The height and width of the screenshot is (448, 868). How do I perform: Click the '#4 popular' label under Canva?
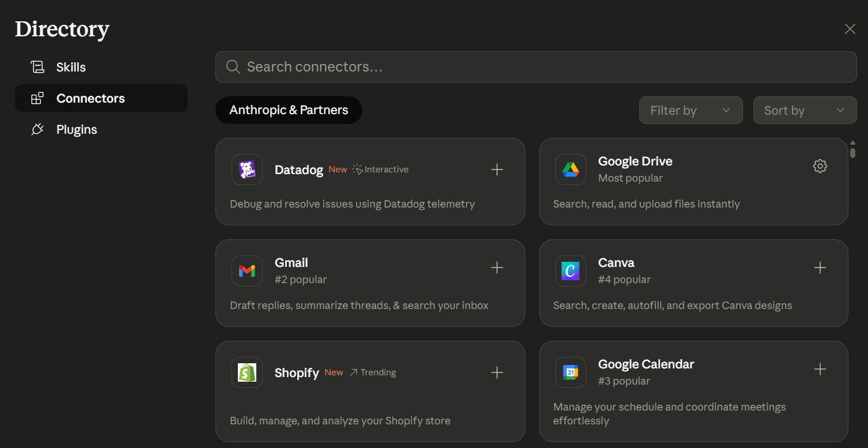[624, 280]
